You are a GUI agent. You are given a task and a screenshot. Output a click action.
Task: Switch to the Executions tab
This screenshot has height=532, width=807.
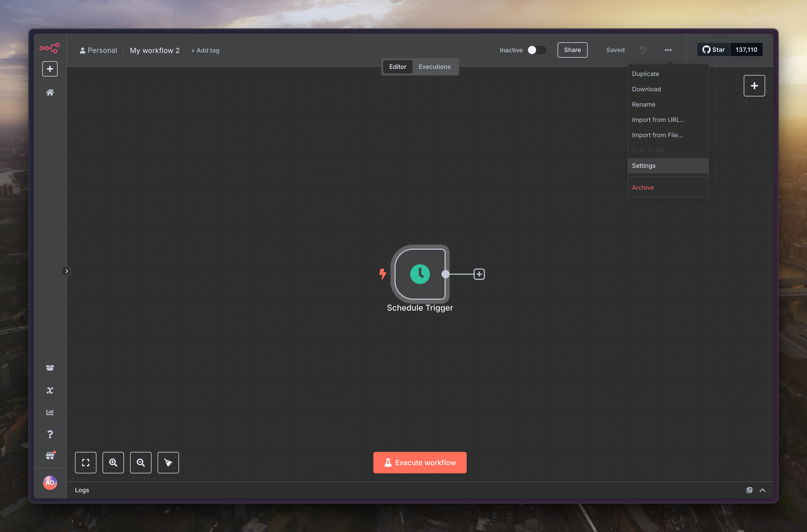(434, 67)
